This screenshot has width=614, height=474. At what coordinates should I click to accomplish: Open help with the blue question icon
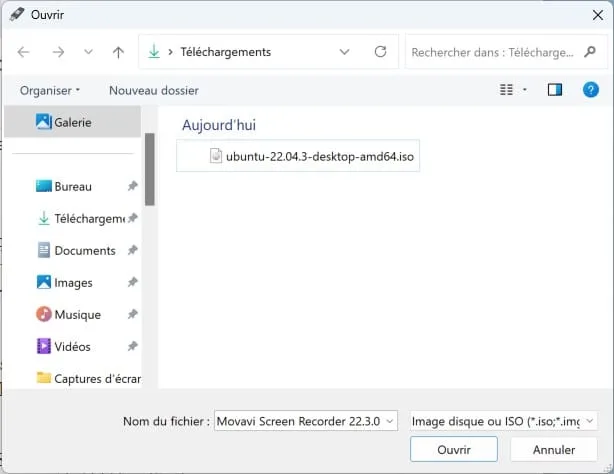tap(591, 90)
